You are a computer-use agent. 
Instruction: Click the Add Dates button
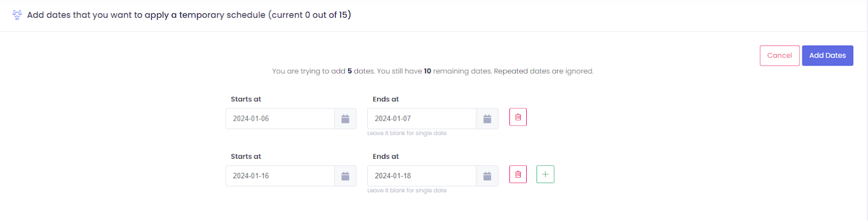click(827, 56)
